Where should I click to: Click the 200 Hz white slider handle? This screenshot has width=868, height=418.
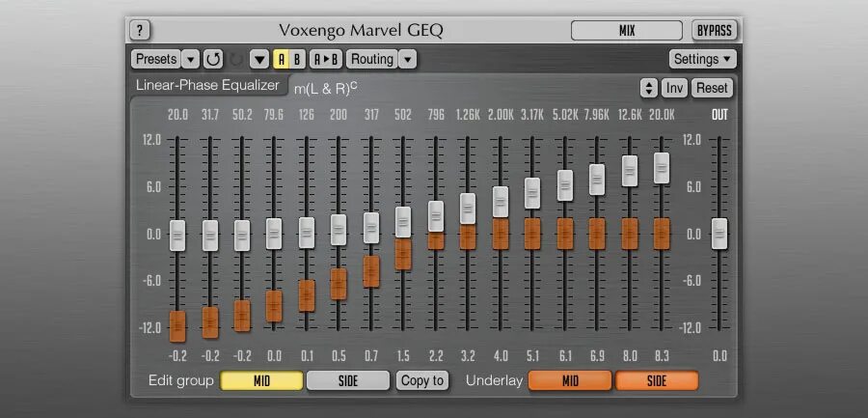[339, 230]
